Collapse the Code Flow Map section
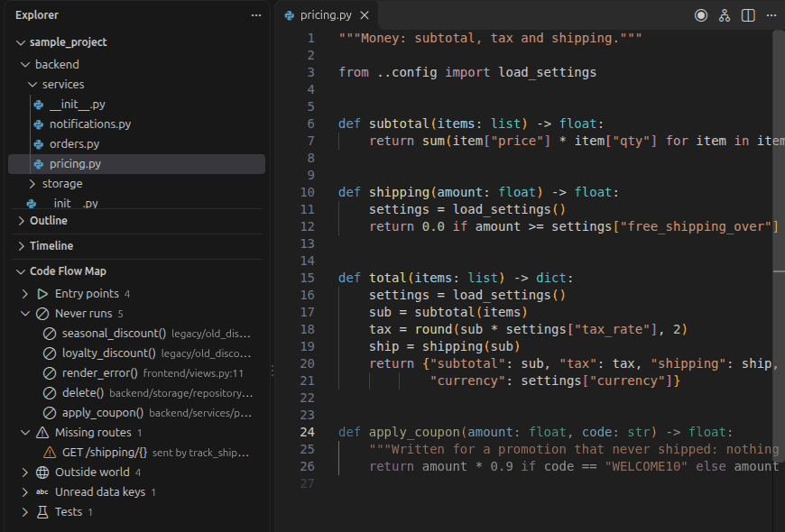This screenshot has height=532, width=785. (x=21, y=271)
